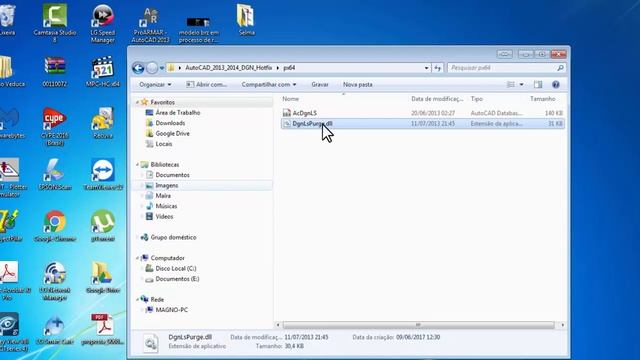640x360 pixels.
Task: Open Grupo doméstico in navigation pane
Action: click(x=173, y=237)
